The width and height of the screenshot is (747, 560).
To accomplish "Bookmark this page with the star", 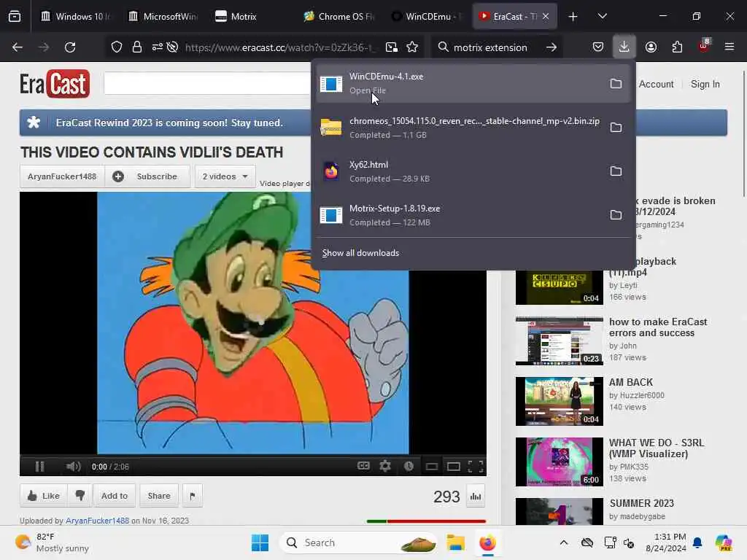I will coord(413,47).
